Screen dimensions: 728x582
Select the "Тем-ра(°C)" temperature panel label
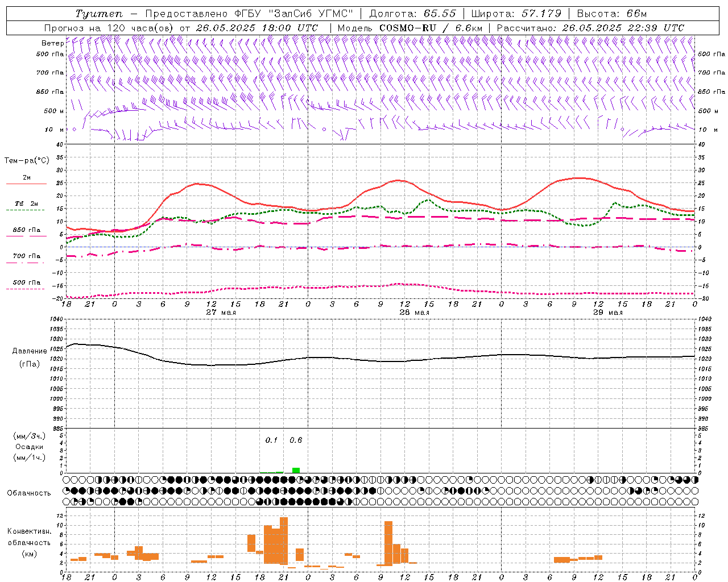coord(26,161)
